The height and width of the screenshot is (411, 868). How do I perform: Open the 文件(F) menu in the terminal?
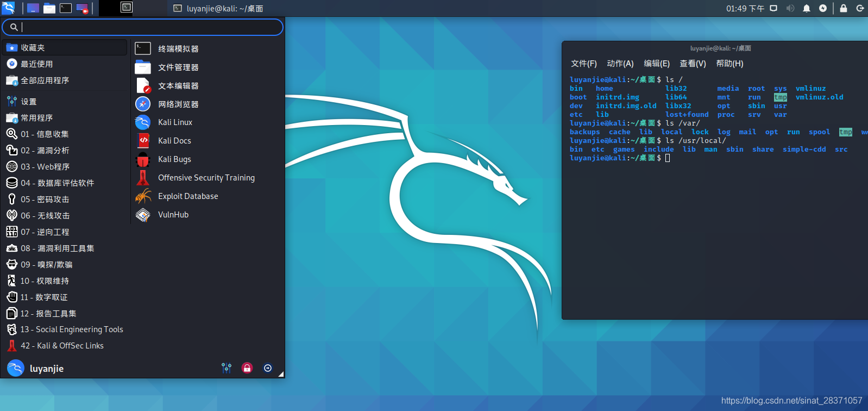tap(584, 64)
